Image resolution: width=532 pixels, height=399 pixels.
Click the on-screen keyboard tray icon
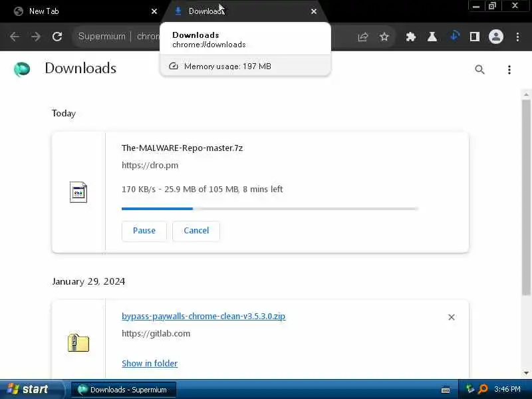[x=446, y=390]
